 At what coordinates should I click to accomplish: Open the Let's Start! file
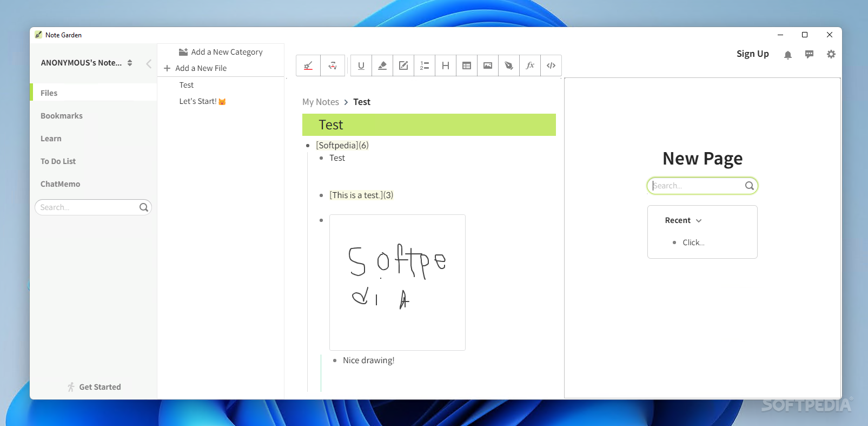pyautogui.click(x=202, y=101)
